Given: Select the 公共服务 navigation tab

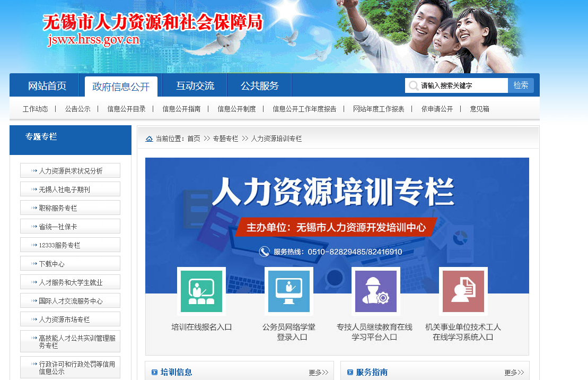Looking at the screenshot, I should (259, 86).
